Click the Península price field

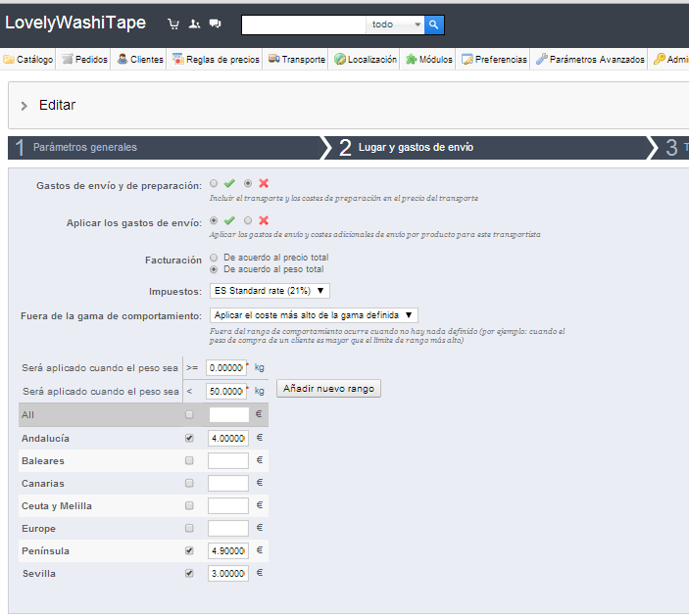[x=228, y=550]
